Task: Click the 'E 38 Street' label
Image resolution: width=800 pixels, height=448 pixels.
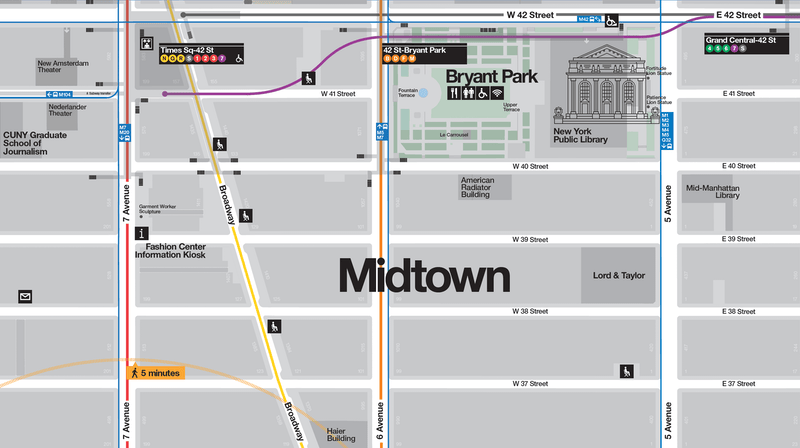Action: tap(738, 311)
